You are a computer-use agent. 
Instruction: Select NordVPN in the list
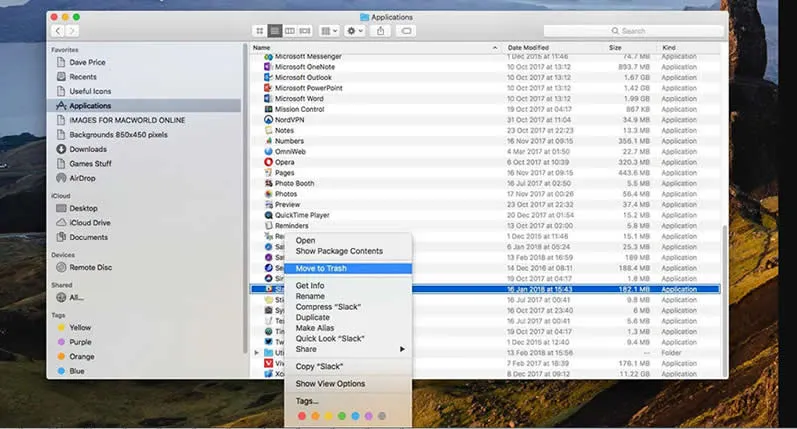pos(485,120)
